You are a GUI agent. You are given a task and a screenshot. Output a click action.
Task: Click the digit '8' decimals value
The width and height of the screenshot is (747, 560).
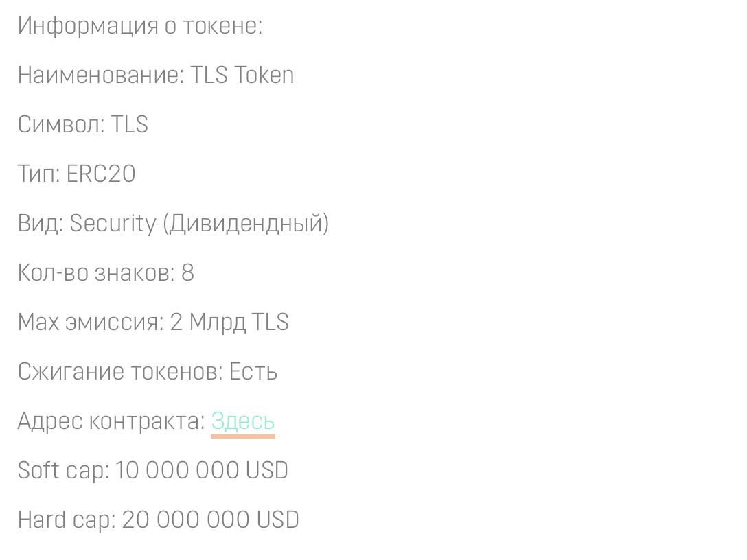click(187, 273)
